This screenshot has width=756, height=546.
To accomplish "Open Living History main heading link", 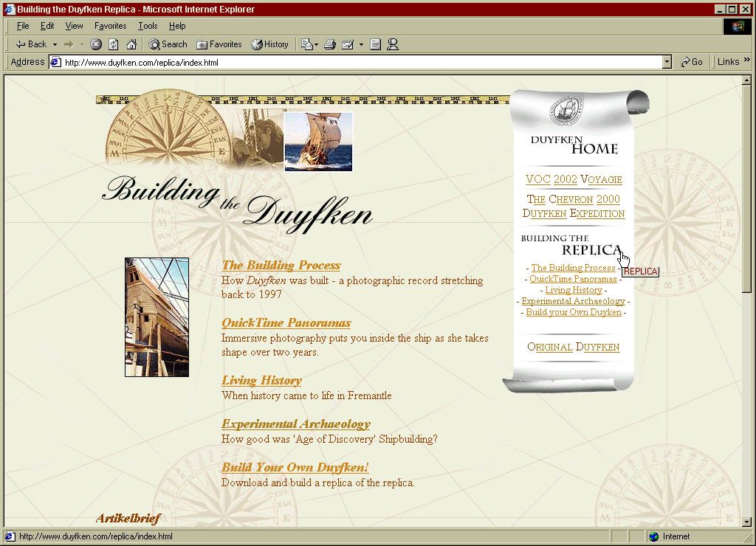I will 262,381.
